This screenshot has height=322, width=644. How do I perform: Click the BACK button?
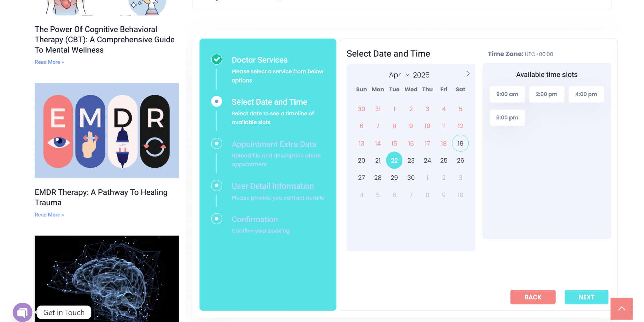(533, 297)
